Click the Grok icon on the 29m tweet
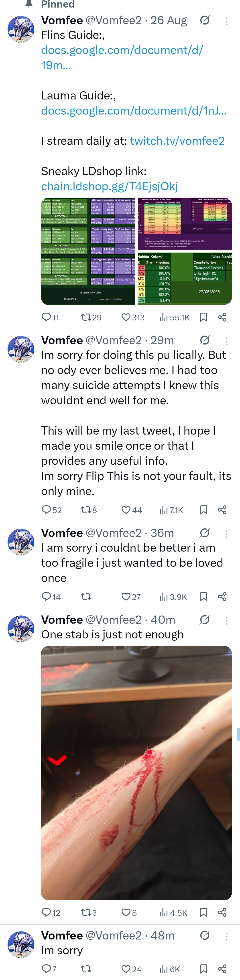This screenshot has height=980, width=240. coord(205,340)
